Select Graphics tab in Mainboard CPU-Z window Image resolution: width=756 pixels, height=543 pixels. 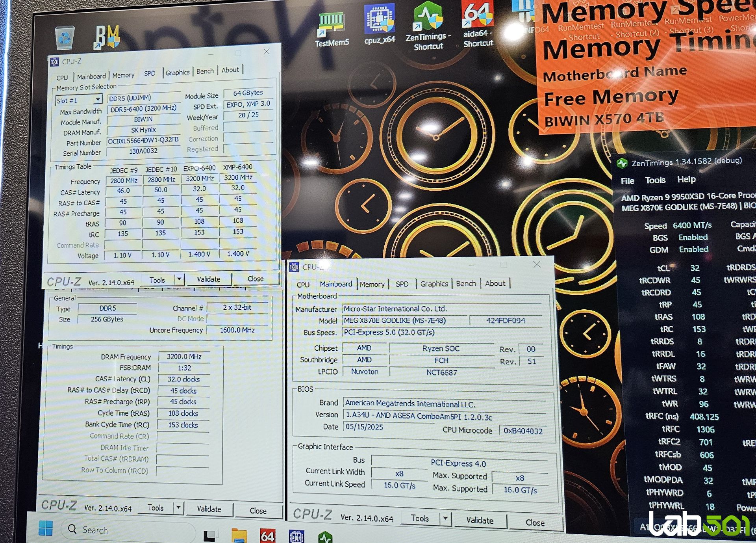[x=434, y=284]
